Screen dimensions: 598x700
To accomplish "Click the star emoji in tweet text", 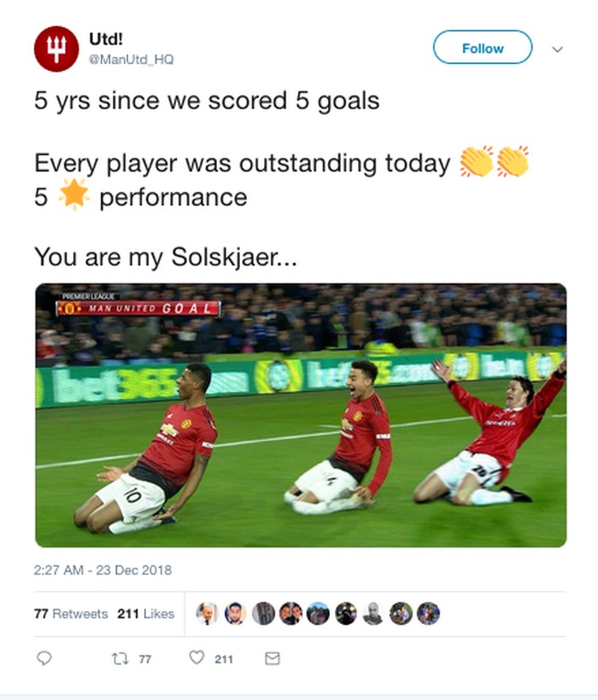I will click(73, 197).
